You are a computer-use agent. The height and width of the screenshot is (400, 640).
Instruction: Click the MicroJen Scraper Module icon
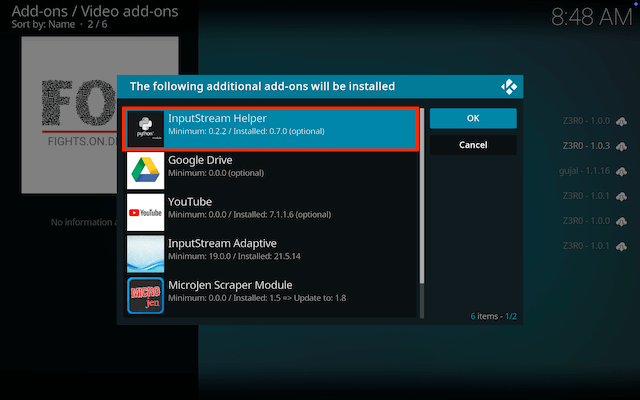click(145, 296)
